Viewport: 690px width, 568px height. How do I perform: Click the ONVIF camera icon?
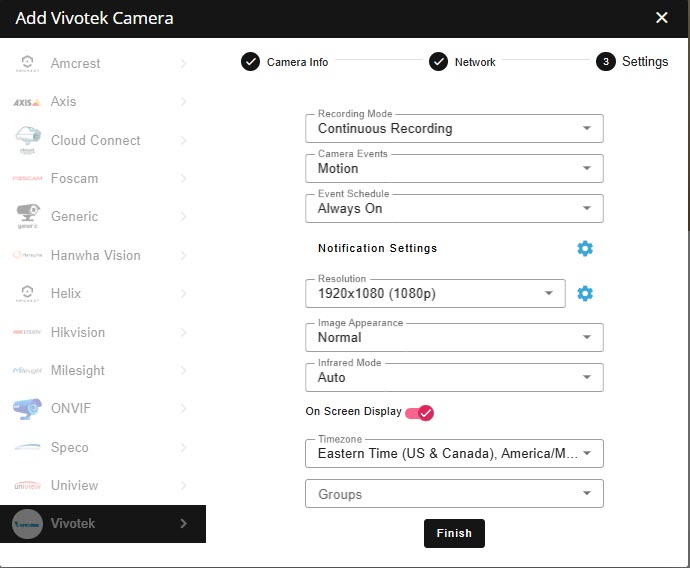[x=27, y=409]
